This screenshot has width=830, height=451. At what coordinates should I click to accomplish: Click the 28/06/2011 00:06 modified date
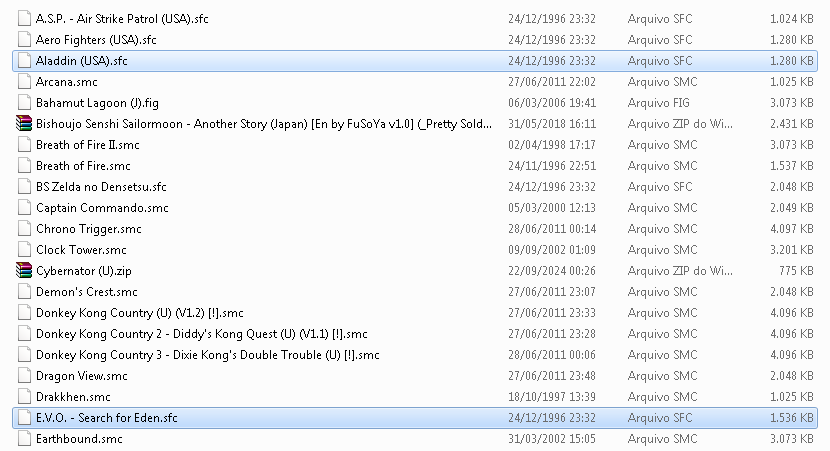click(552, 355)
